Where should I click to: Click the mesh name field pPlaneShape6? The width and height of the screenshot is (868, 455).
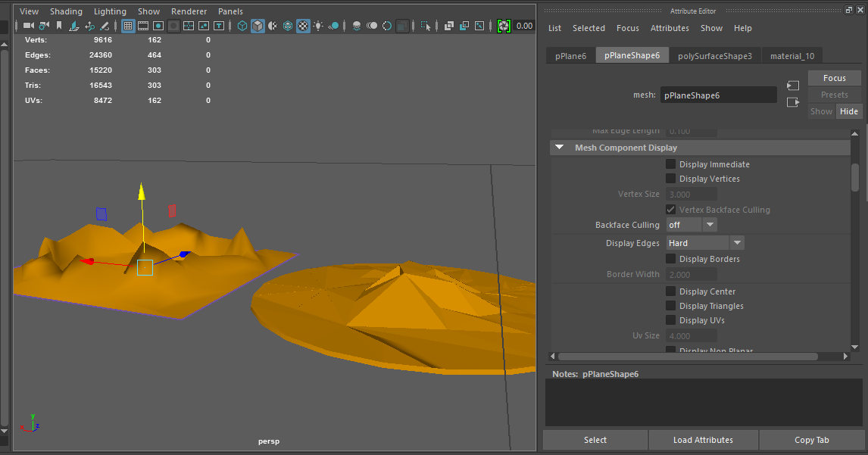pos(718,95)
